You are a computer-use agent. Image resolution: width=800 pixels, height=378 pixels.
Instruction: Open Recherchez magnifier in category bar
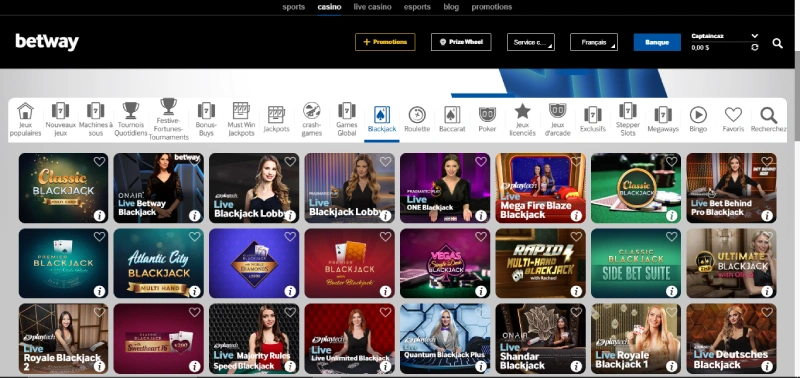point(768,119)
